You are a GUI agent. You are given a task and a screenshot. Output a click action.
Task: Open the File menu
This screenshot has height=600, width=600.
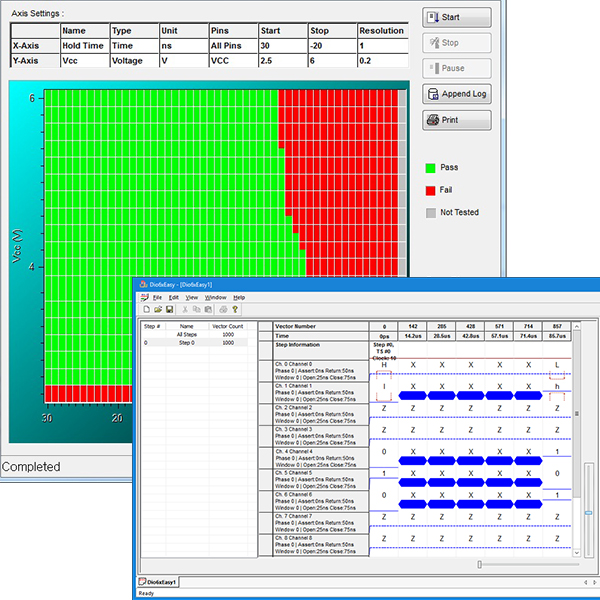[x=157, y=297]
